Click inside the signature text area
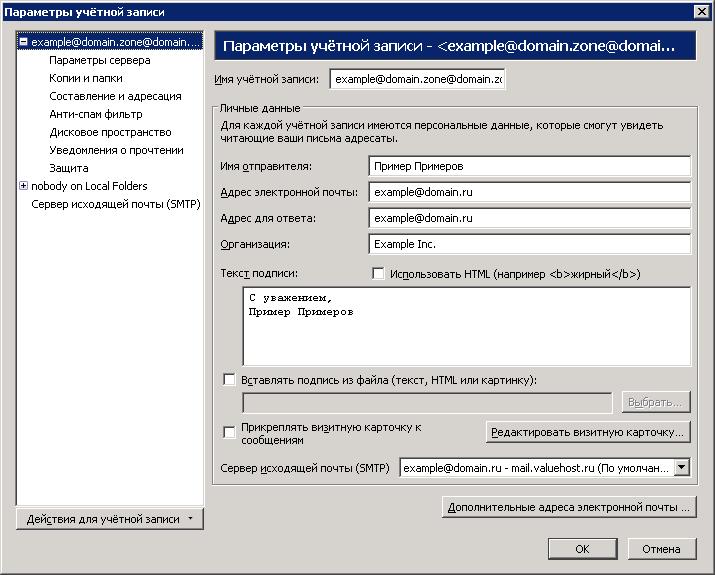Viewport: 715px width, 575px height. (x=467, y=326)
